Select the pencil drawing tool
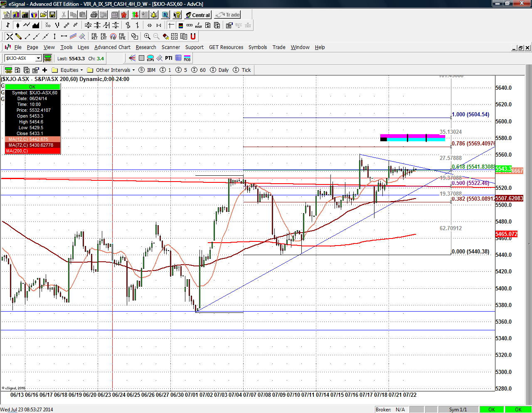Viewport: 532px width, 413px height. click(x=18, y=37)
